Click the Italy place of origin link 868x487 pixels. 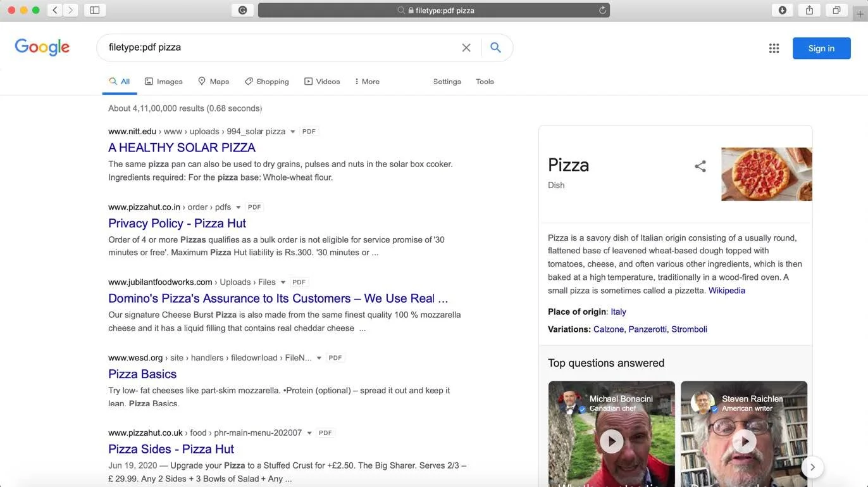(618, 312)
